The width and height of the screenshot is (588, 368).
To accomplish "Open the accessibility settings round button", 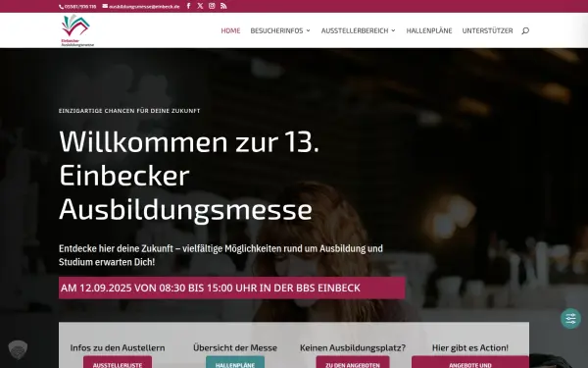I will [570, 318].
